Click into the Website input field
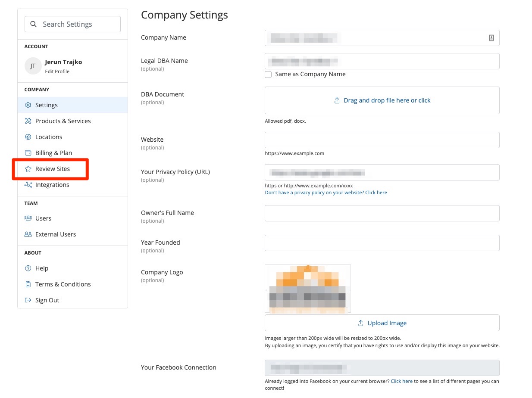532x398 pixels. point(382,140)
